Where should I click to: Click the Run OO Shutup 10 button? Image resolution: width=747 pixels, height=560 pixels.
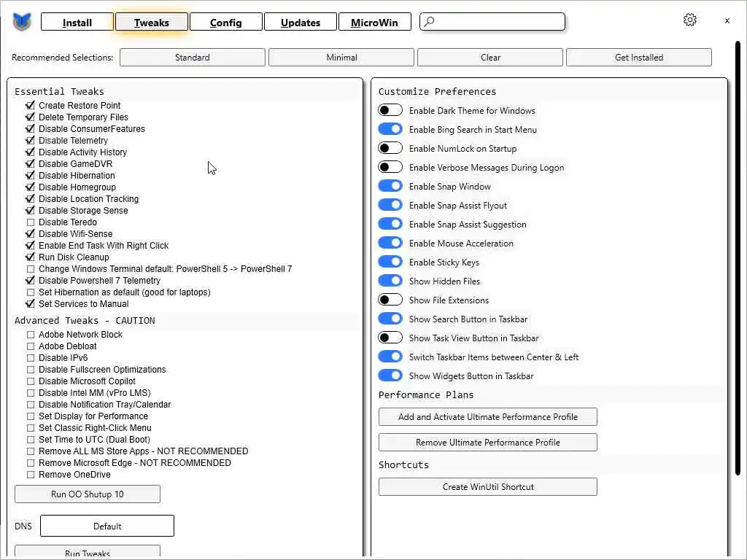(88, 494)
